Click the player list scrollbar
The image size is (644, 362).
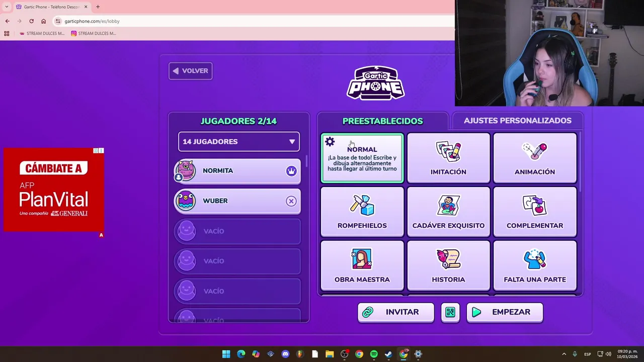(307, 161)
